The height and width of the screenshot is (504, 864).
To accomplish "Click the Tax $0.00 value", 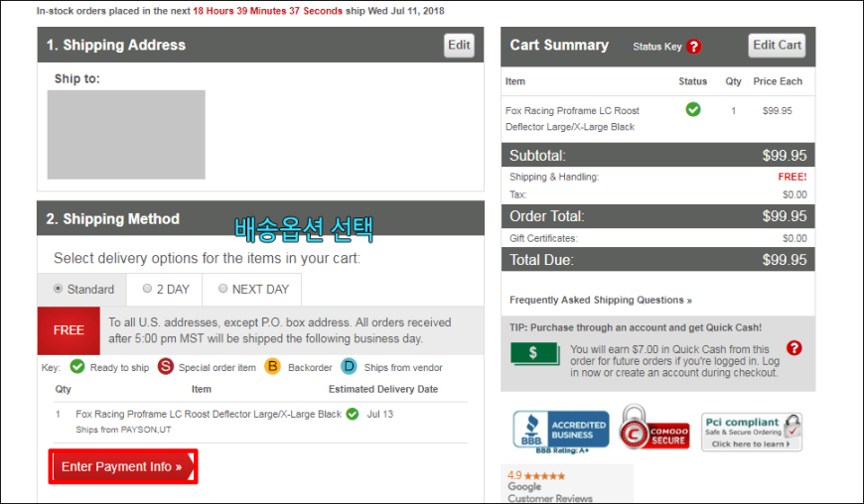I will (x=794, y=194).
